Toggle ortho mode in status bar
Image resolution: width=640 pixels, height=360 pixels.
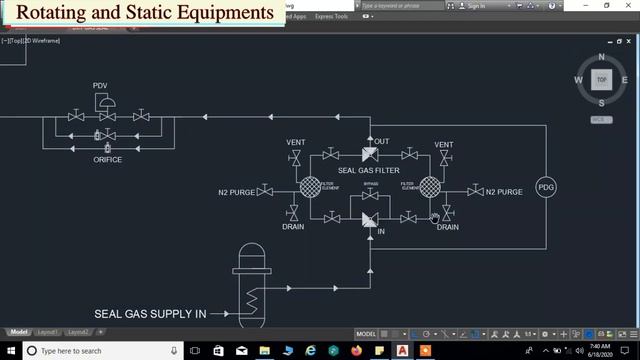pos(414,334)
